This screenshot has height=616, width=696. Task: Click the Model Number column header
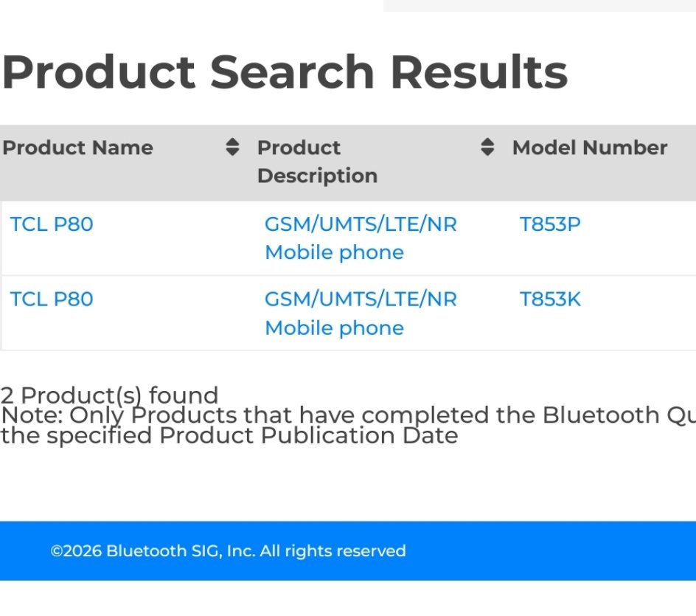coord(590,148)
